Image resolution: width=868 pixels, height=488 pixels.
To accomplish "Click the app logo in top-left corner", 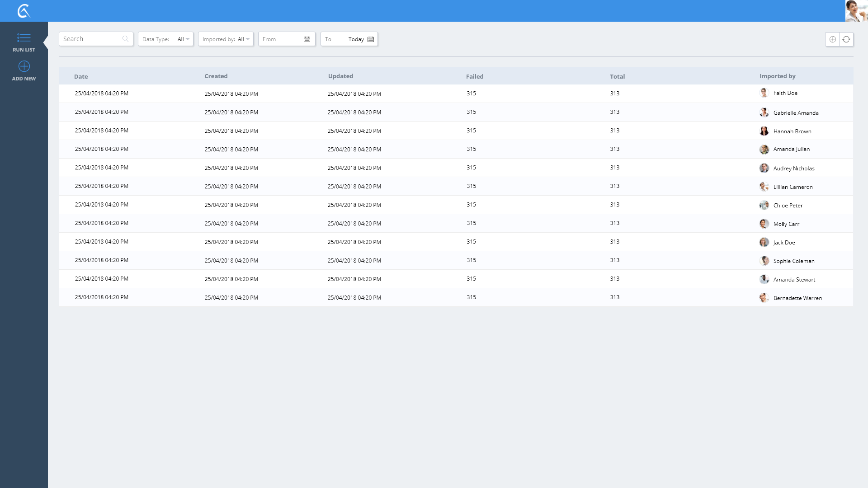I will pos(24,11).
